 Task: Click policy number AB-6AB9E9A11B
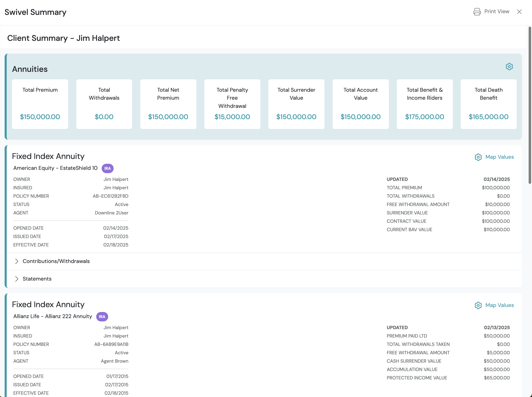pyautogui.click(x=111, y=344)
